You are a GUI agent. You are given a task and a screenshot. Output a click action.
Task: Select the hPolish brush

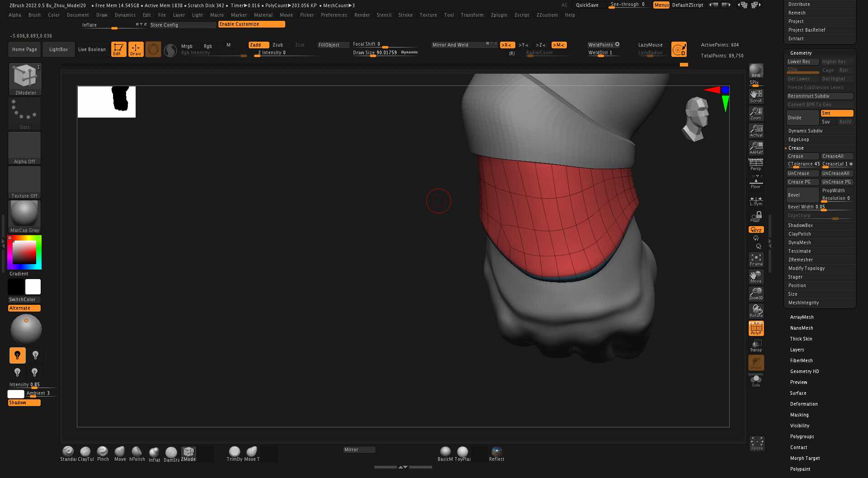click(137, 454)
